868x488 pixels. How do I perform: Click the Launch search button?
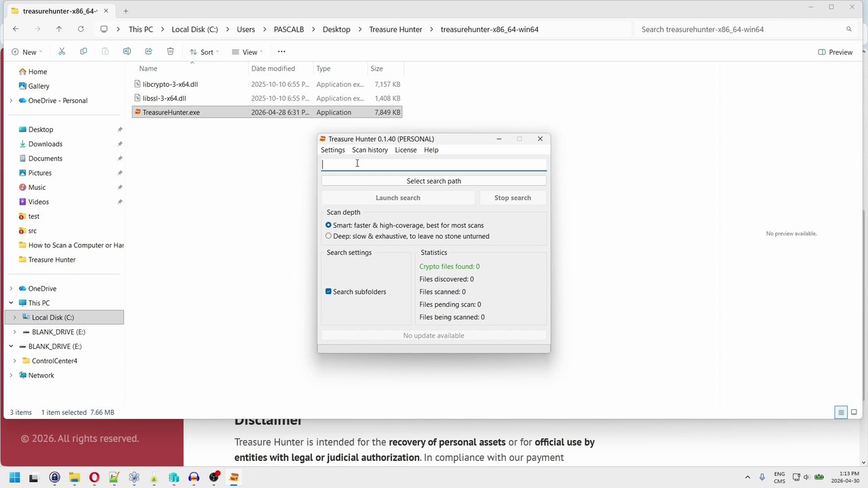coord(398,198)
